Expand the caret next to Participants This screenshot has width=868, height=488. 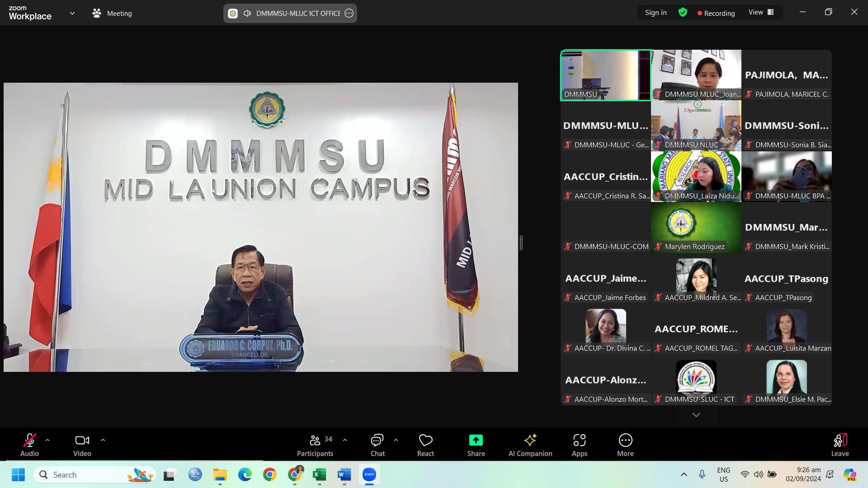click(x=345, y=440)
